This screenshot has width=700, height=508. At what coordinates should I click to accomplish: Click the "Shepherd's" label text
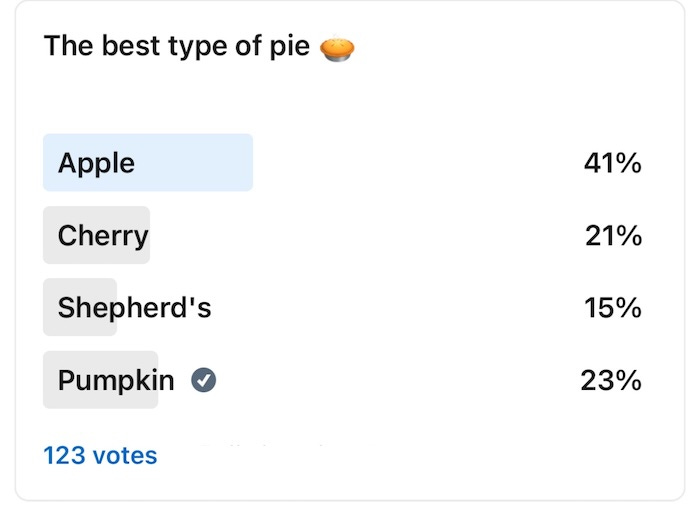134,308
